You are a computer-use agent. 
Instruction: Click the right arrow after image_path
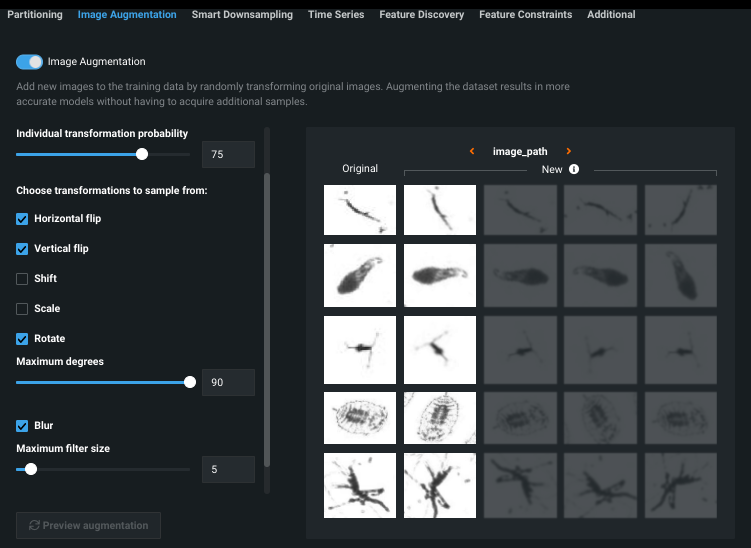pos(569,152)
